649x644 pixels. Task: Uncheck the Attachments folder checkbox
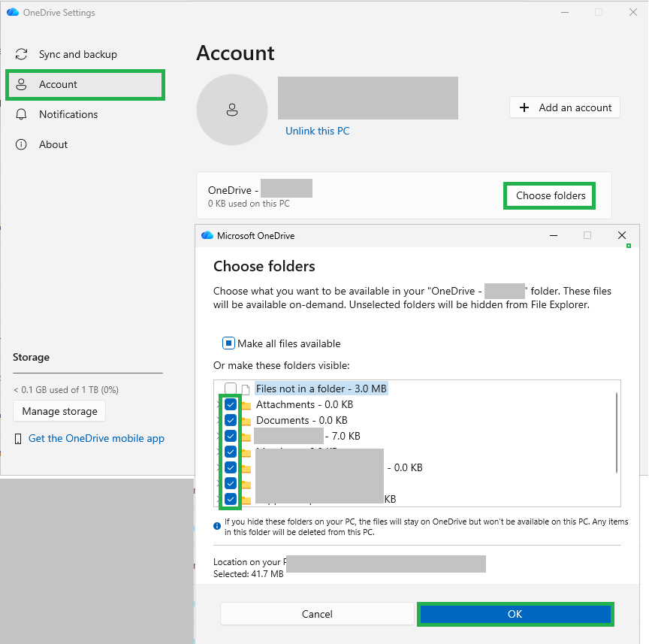pos(231,404)
